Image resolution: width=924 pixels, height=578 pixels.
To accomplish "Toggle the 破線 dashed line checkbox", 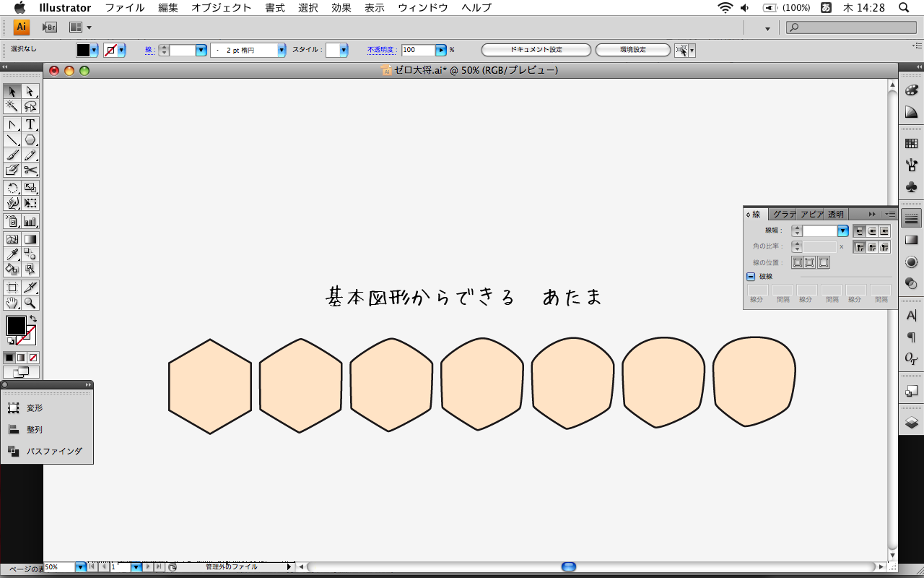I will tap(751, 276).
